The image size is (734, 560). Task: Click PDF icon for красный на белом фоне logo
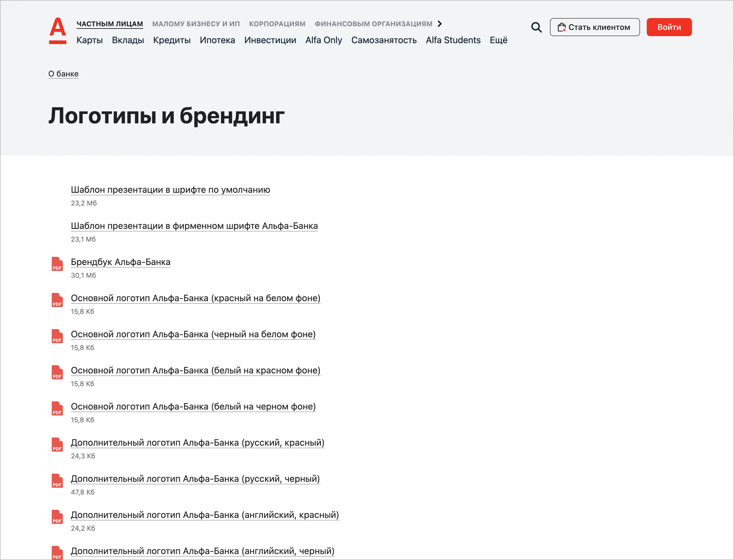click(57, 300)
